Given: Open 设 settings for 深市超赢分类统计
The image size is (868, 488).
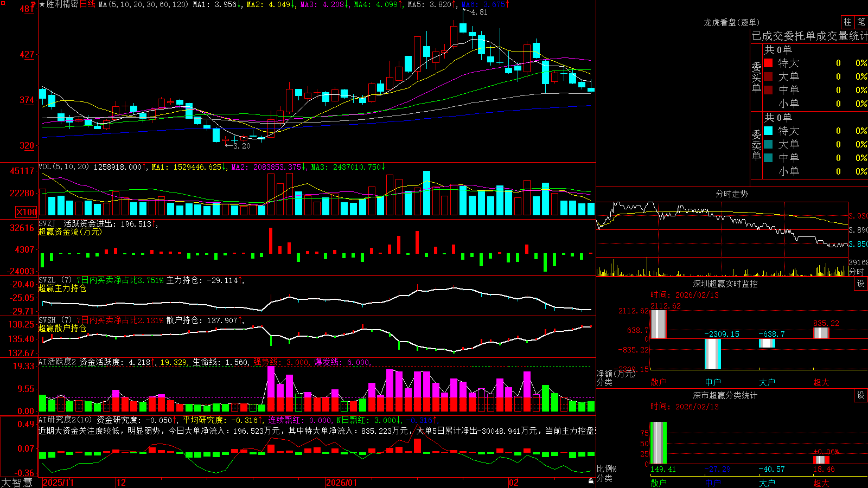Looking at the screenshot, I should coord(861,395).
